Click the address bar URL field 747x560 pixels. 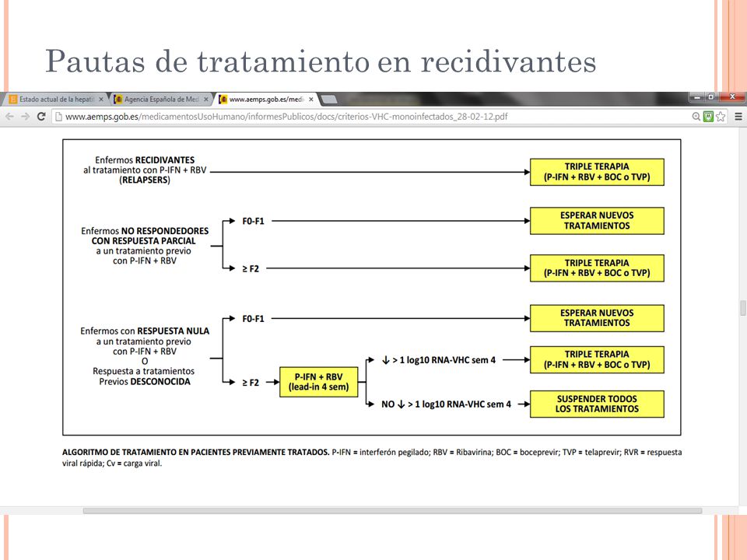(x=372, y=117)
